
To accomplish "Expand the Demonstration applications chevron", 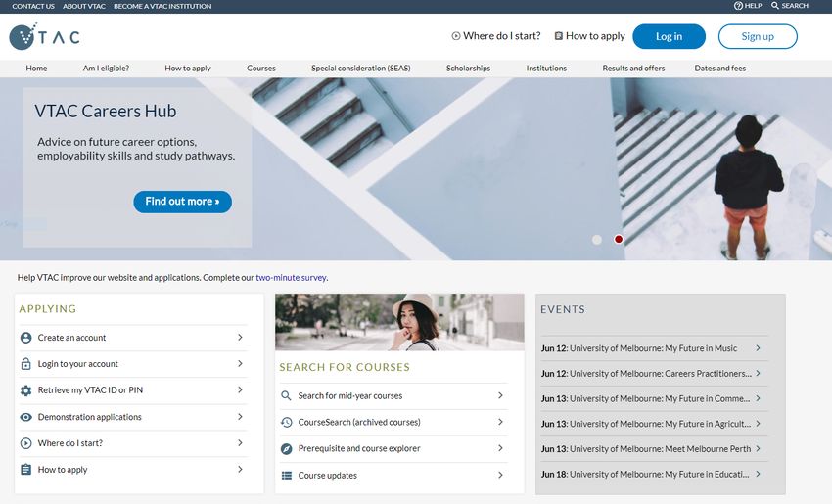I will click(x=240, y=417).
